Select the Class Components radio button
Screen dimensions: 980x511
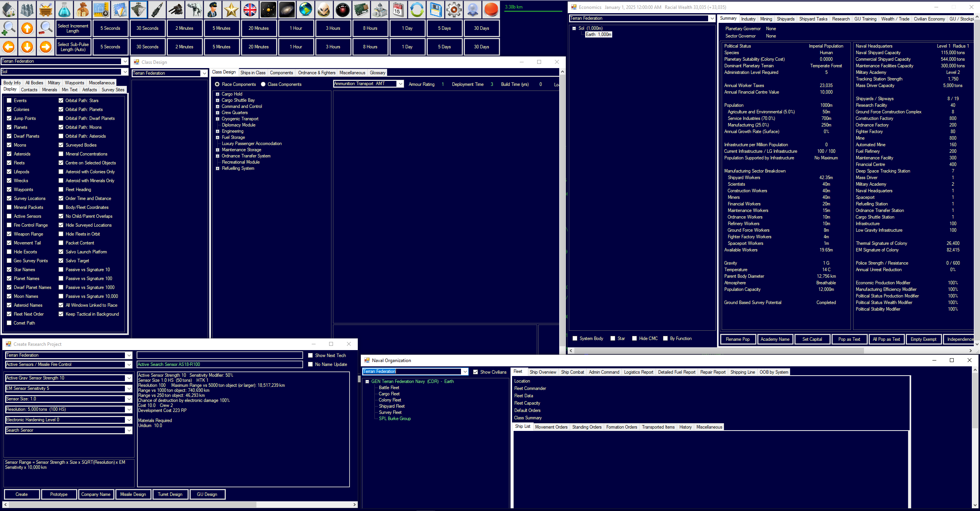pyautogui.click(x=263, y=84)
